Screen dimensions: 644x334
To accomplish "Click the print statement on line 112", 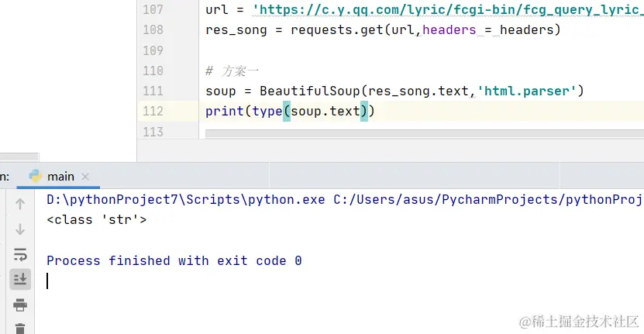I will click(x=290, y=112).
